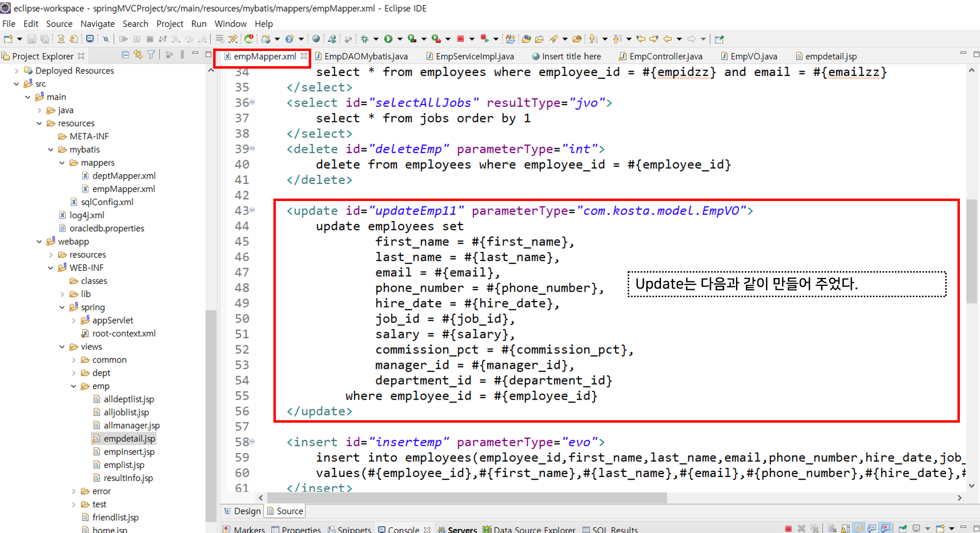Switch to EmpController.java tab
The height and width of the screenshot is (533, 980).
point(665,56)
